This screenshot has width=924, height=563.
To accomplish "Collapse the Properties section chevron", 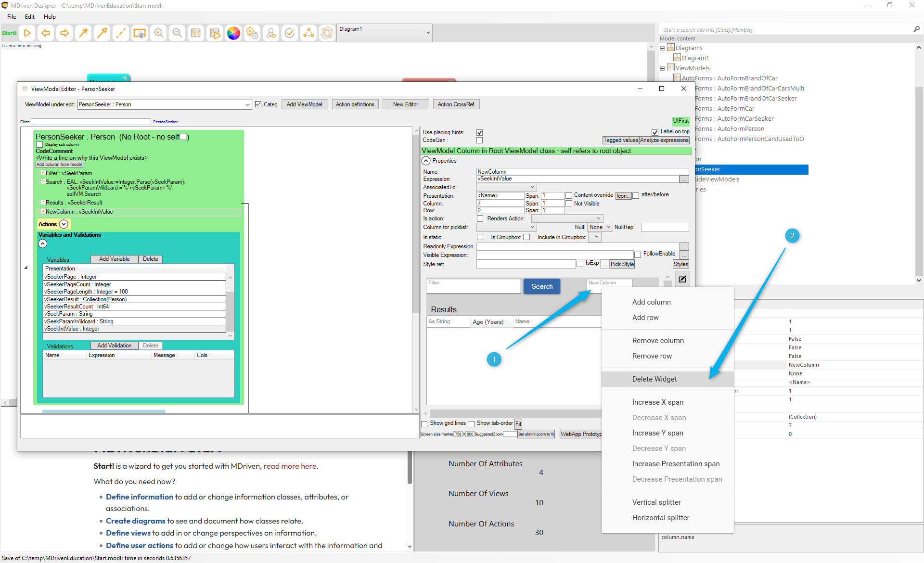I will tap(426, 161).
